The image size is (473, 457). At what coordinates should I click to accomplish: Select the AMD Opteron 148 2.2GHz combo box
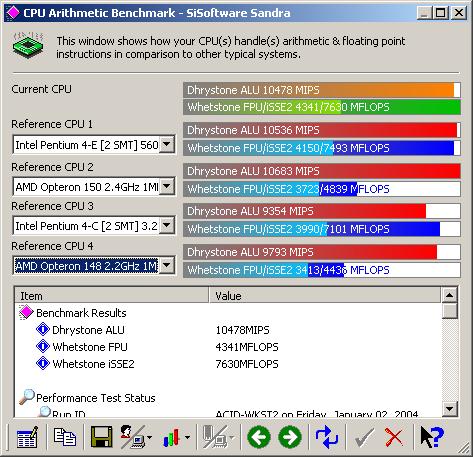click(x=94, y=265)
